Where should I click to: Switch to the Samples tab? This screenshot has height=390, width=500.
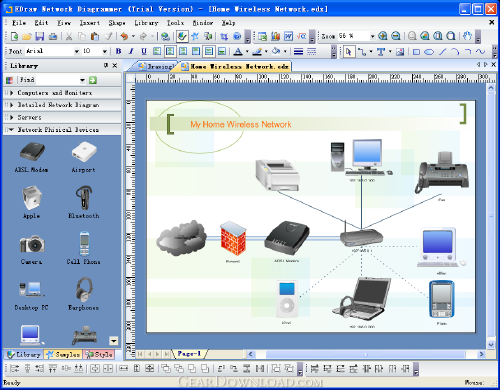pyautogui.click(x=63, y=354)
